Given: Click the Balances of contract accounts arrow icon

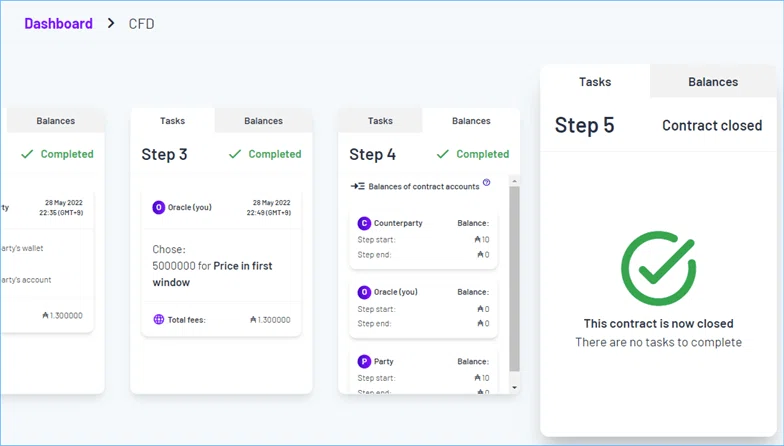Looking at the screenshot, I should [x=358, y=186].
